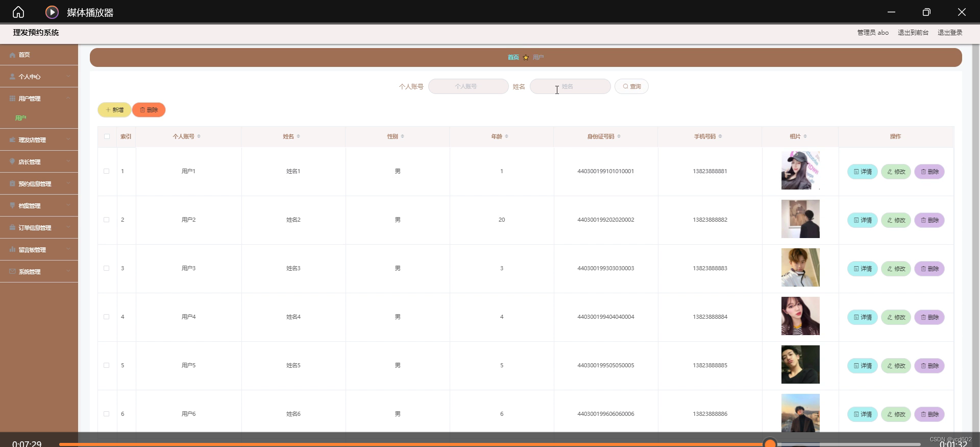Check the row checkbox for 用户3

(107, 268)
